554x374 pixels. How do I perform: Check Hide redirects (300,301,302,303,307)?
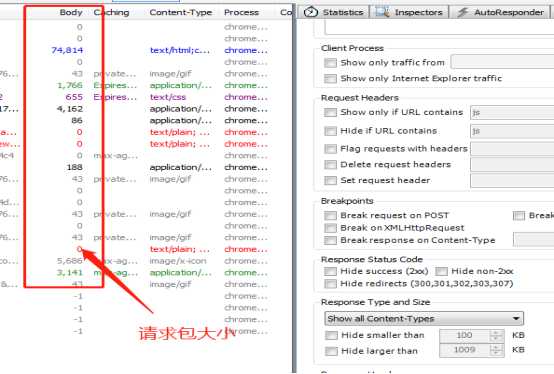tap(330, 284)
